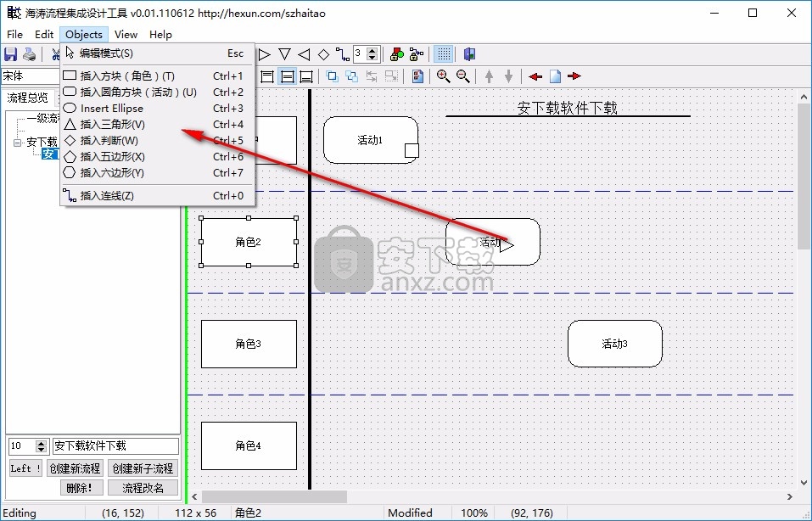Screen dimensions: 812x521
Task: Click the gray up arrow icon
Action: click(489, 76)
